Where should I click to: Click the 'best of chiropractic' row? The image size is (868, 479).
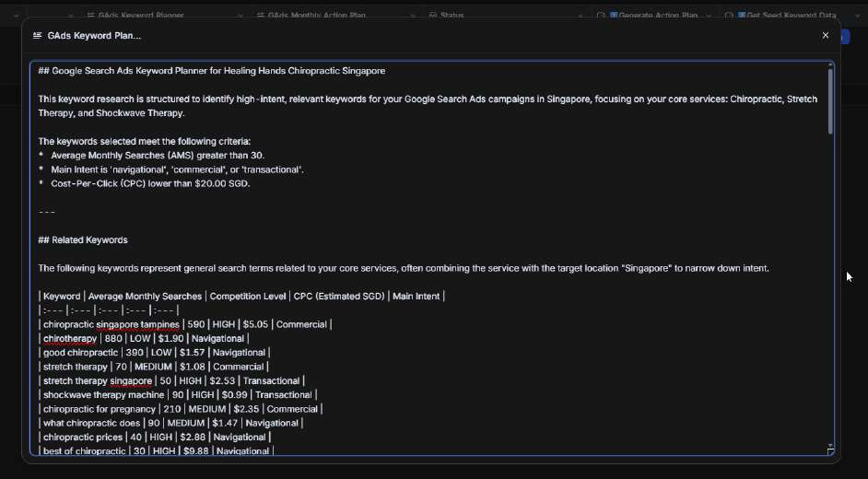[156, 450]
